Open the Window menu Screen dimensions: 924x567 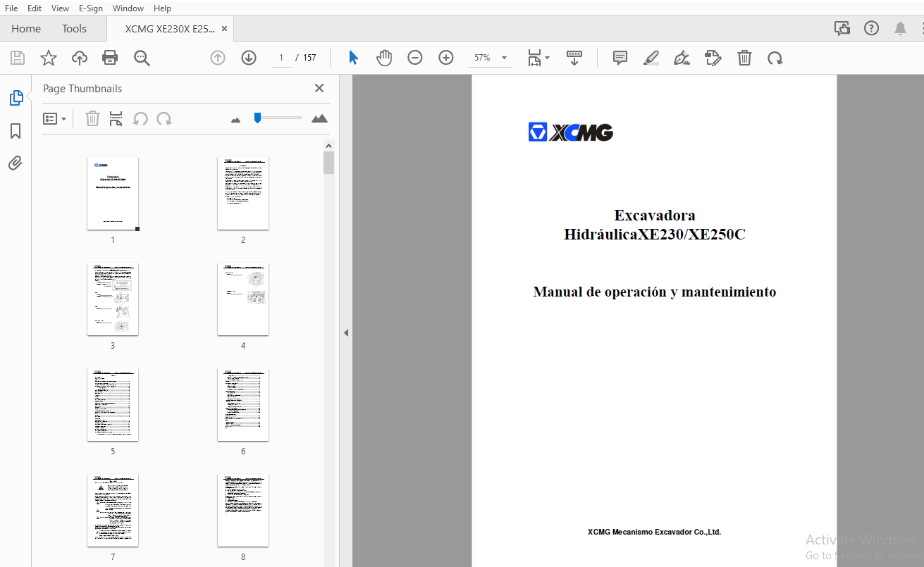(128, 8)
